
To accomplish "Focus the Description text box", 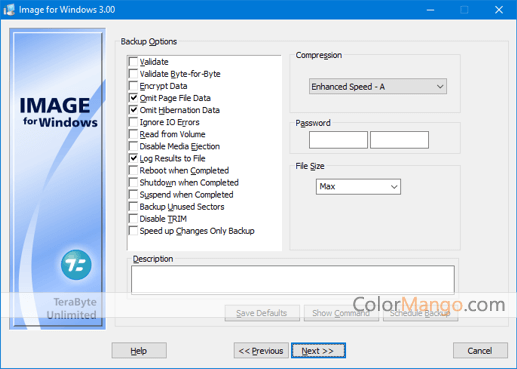I will (x=293, y=280).
